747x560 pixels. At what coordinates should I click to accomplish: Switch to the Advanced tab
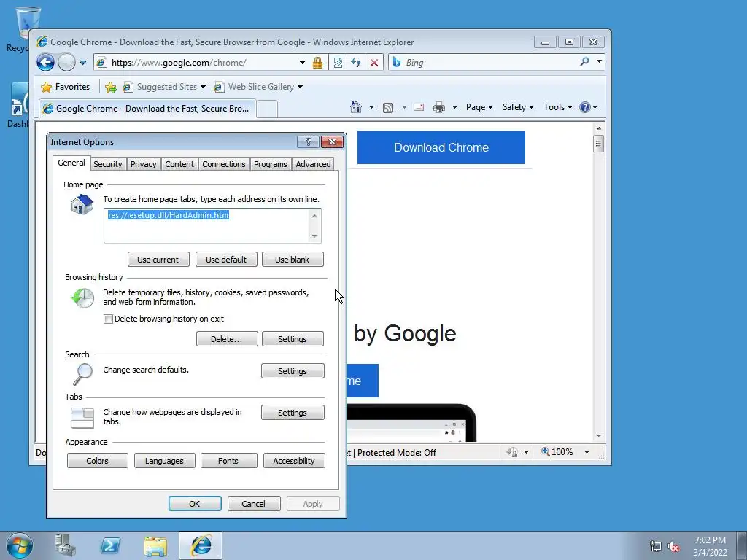click(x=313, y=164)
